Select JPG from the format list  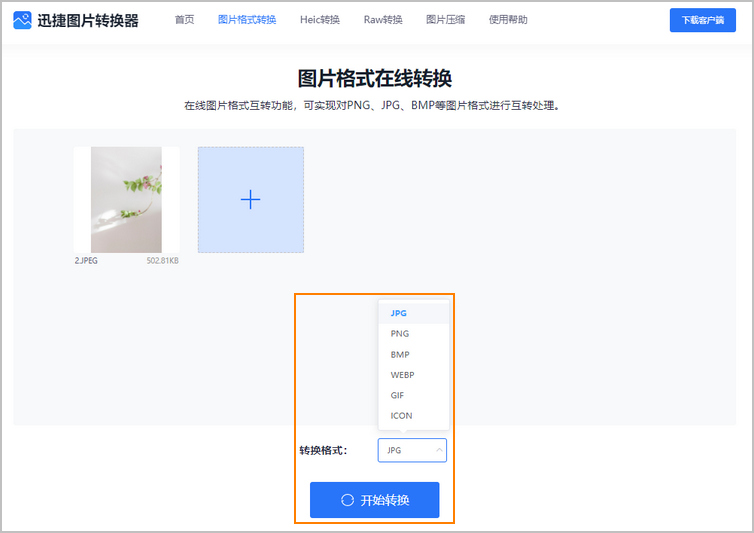click(x=414, y=313)
